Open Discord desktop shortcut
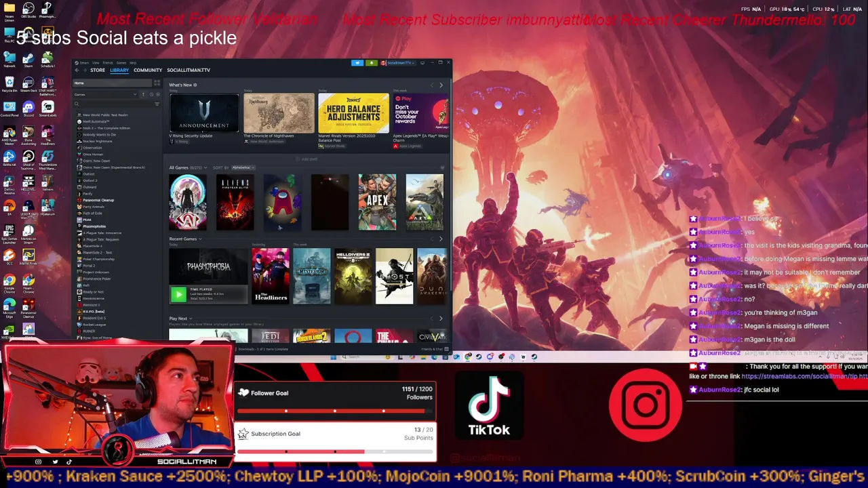 [x=28, y=108]
